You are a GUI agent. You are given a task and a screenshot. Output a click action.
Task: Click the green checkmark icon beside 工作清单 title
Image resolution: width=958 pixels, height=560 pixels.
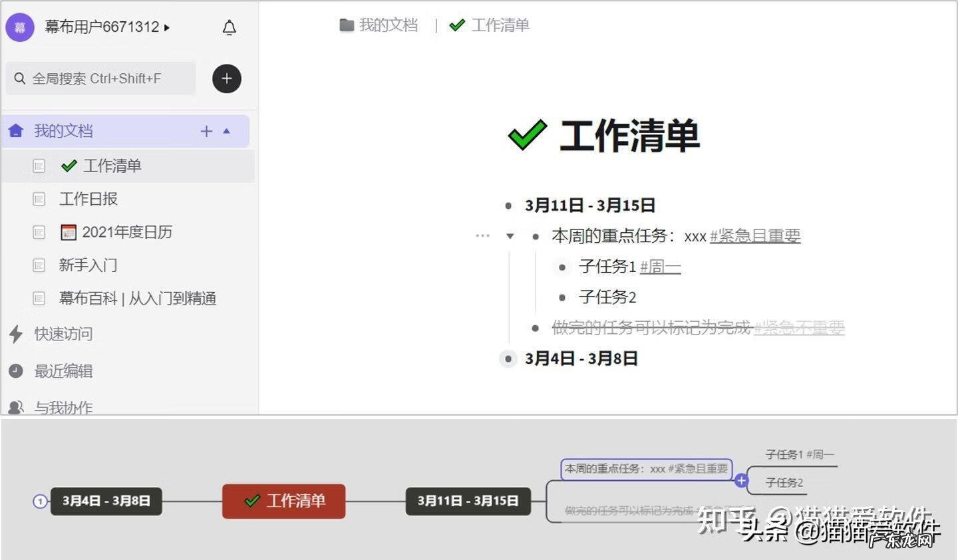[528, 134]
